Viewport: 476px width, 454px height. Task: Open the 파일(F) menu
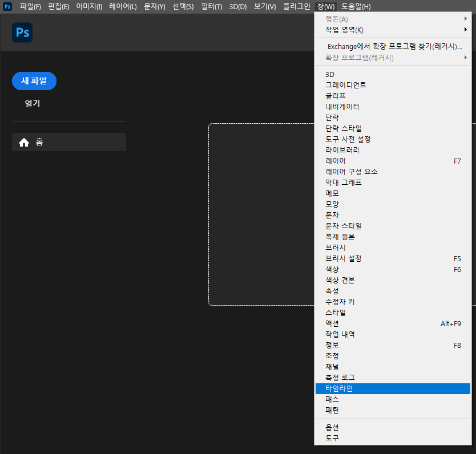tap(30, 6)
